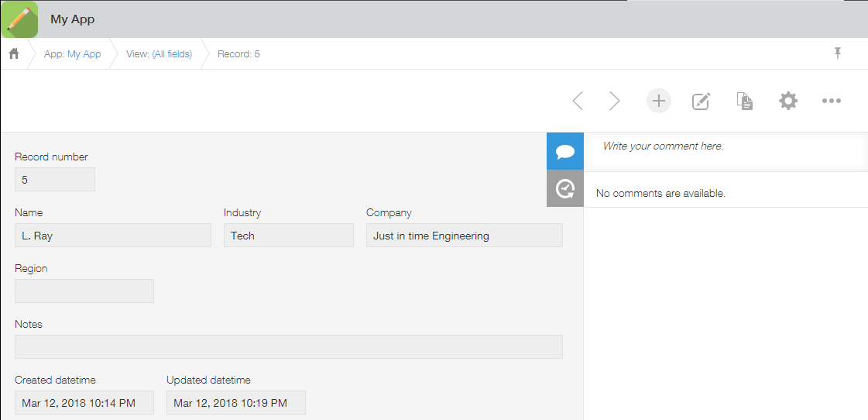Image resolution: width=868 pixels, height=420 pixels.
Task: Open the more options ellipsis menu
Action: click(832, 101)
